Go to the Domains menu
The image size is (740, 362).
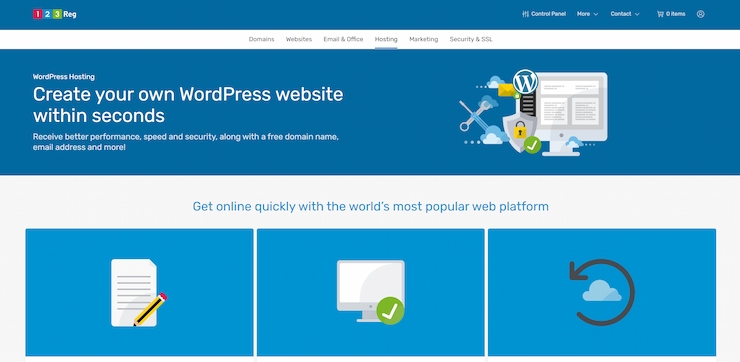tap(261, 39)
